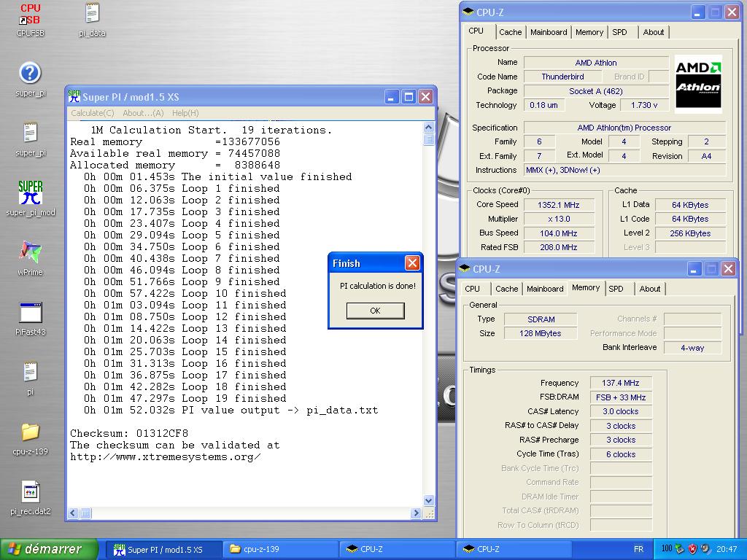Close the Finish dialog with X

tap(412, 262)
